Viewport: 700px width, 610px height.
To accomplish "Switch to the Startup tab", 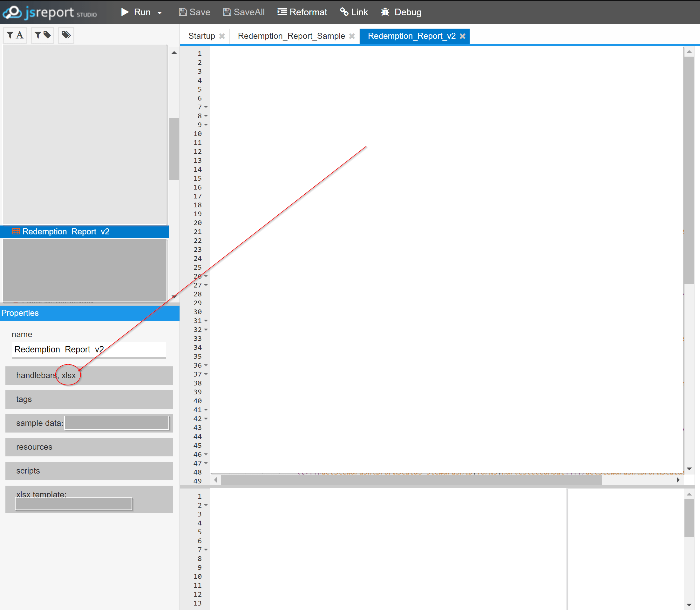I will (201, 36).
